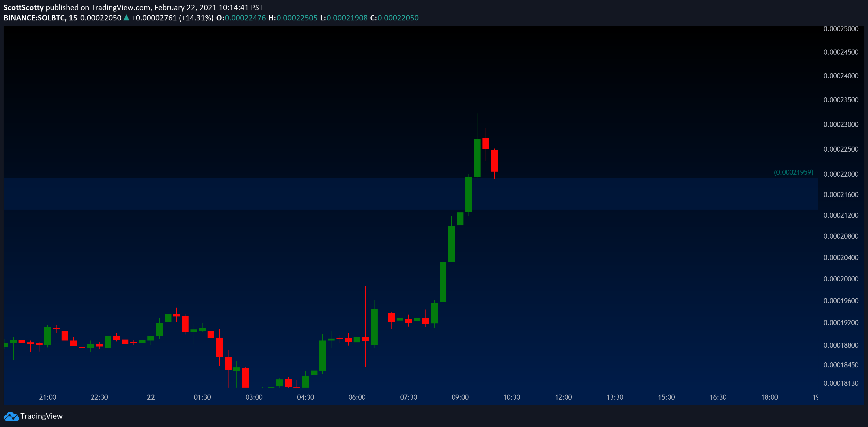868x427 pixels.
Task: Click the 01:30 time axis label
Action: pos(202,397)
